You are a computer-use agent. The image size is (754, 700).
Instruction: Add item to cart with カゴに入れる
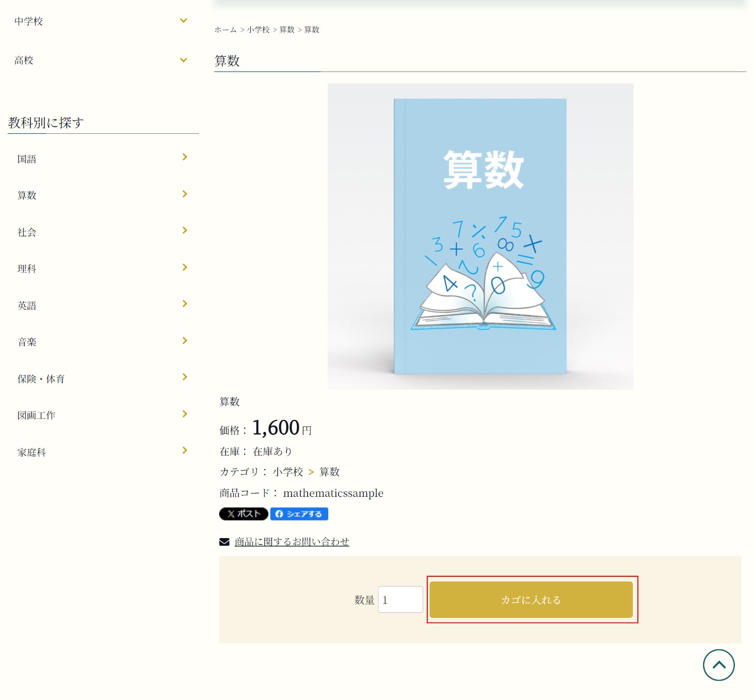click(x=531, y=599)
